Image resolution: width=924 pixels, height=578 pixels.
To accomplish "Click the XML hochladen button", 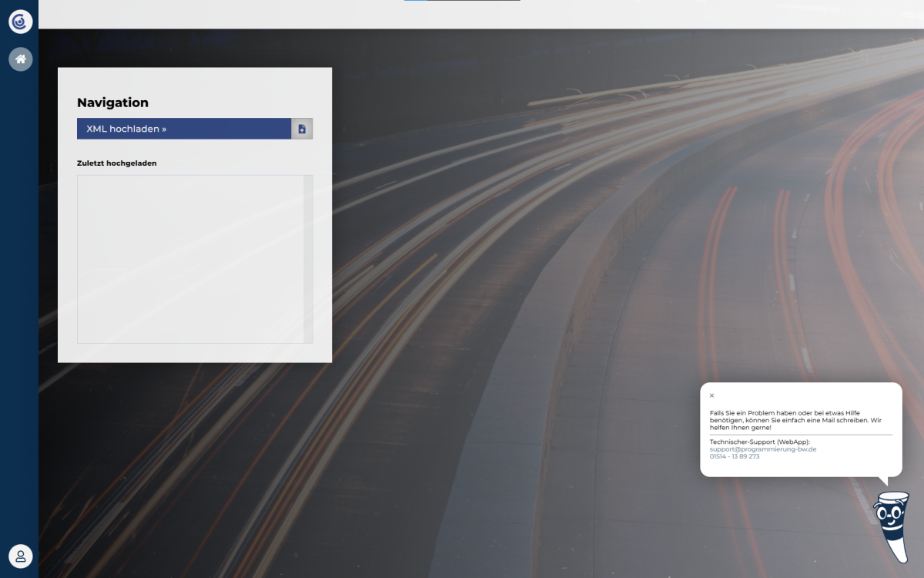I will point(184,129).
